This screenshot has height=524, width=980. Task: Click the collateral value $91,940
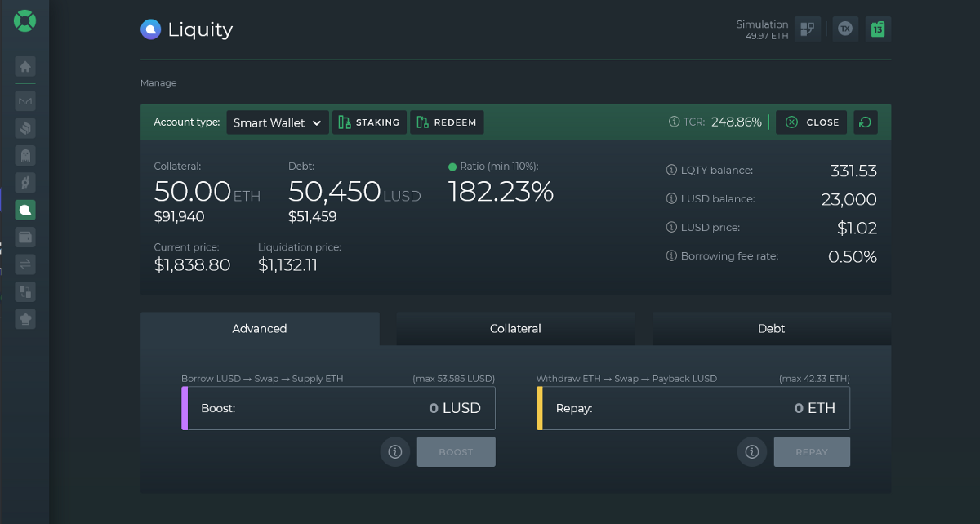coord(179,217)
